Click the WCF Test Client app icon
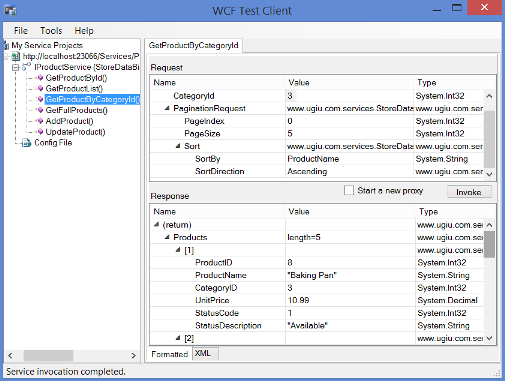Image resolution: width=505 pixels, height=381 pixels. pos(10,10)
